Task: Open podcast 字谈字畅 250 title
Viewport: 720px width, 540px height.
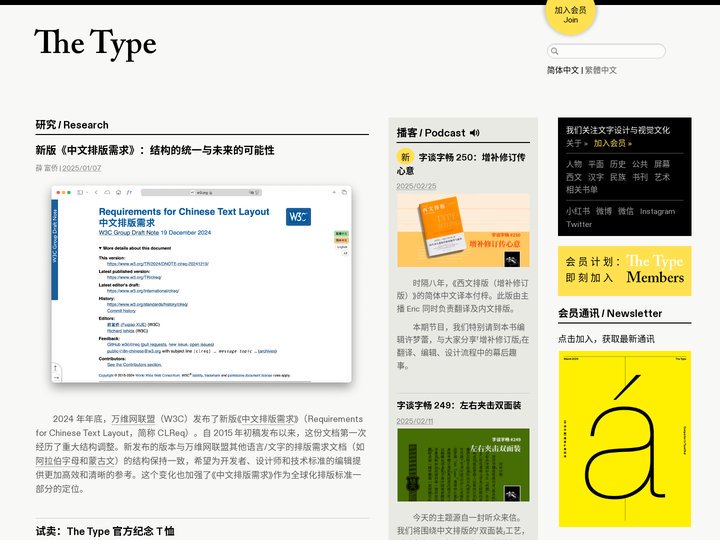Action: (x=461, y=163)
